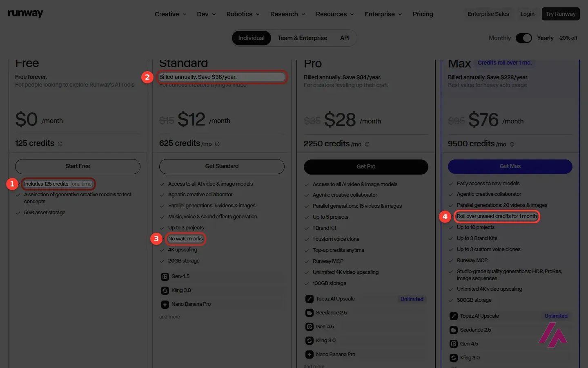Switch to the API tab
This screenshot has width=588, height=368.
(345, 38)
